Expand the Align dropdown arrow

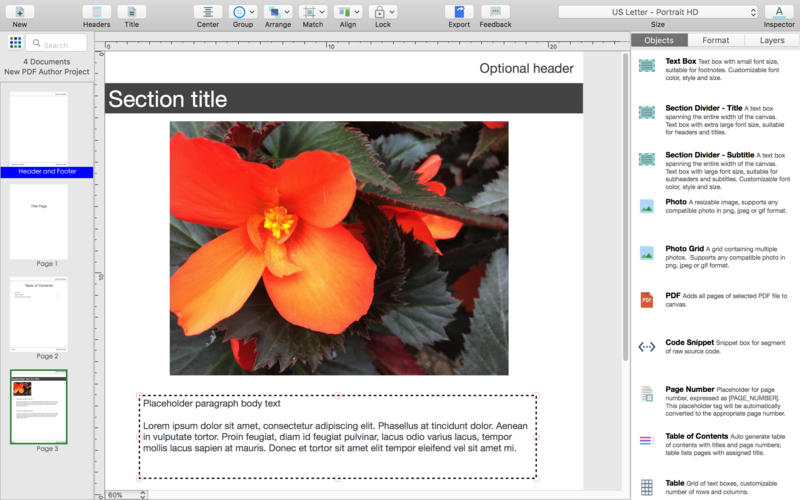pyautogui.click(x=357, y=12)
